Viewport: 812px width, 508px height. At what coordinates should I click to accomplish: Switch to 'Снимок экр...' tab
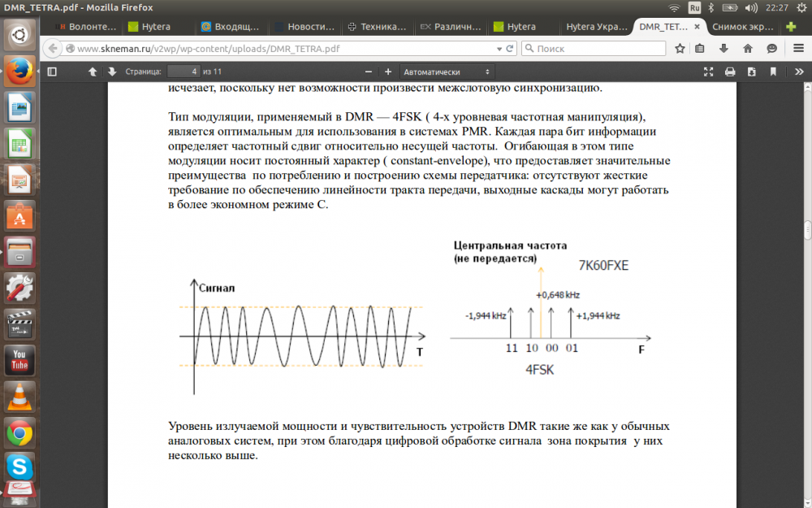point(742,27)
